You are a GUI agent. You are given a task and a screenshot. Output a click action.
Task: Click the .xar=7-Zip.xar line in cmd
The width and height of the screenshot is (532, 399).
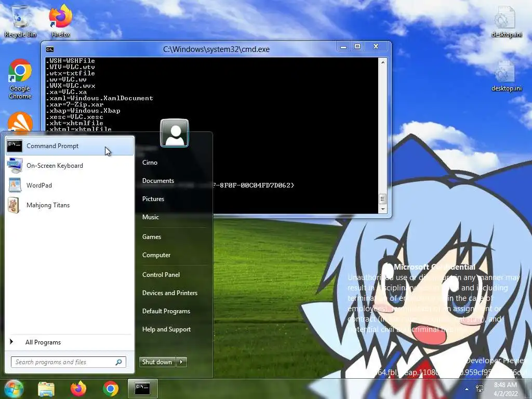tap(75, 104)
